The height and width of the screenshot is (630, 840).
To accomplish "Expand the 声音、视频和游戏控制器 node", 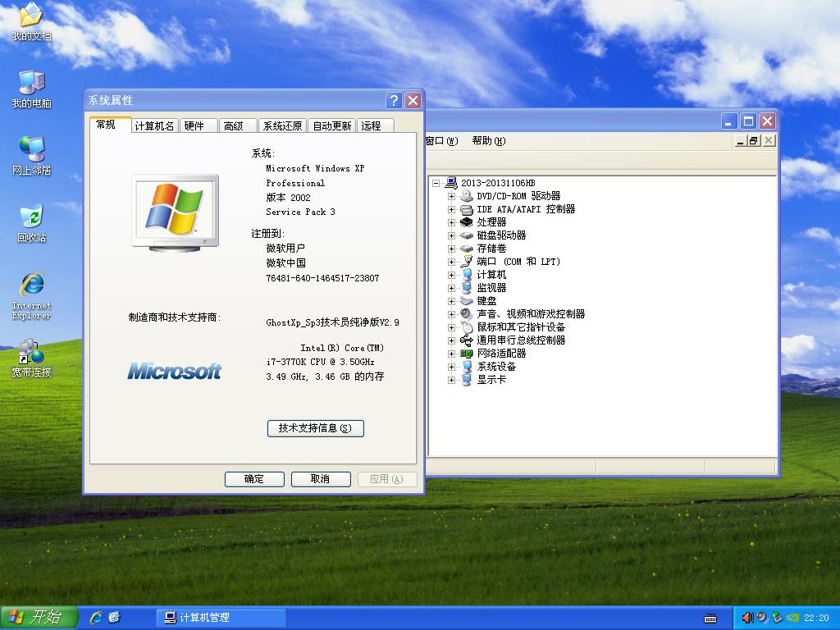I will point(452,314).
